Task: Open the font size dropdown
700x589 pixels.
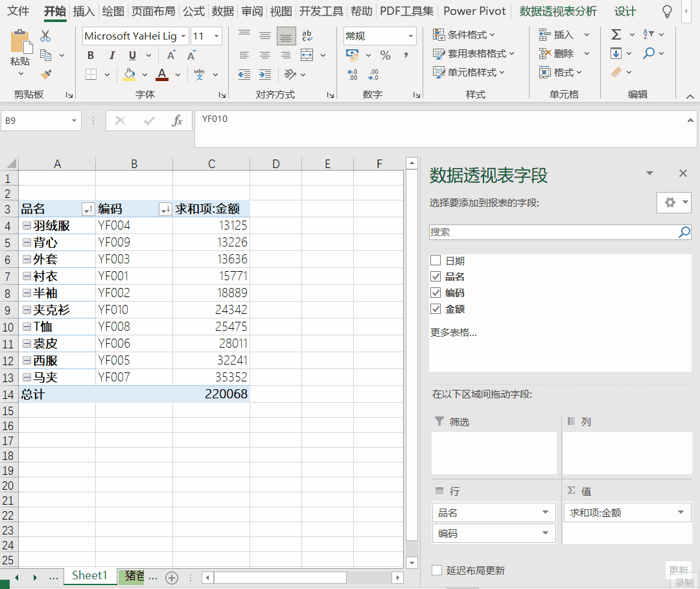Action: tap(216, 36)
